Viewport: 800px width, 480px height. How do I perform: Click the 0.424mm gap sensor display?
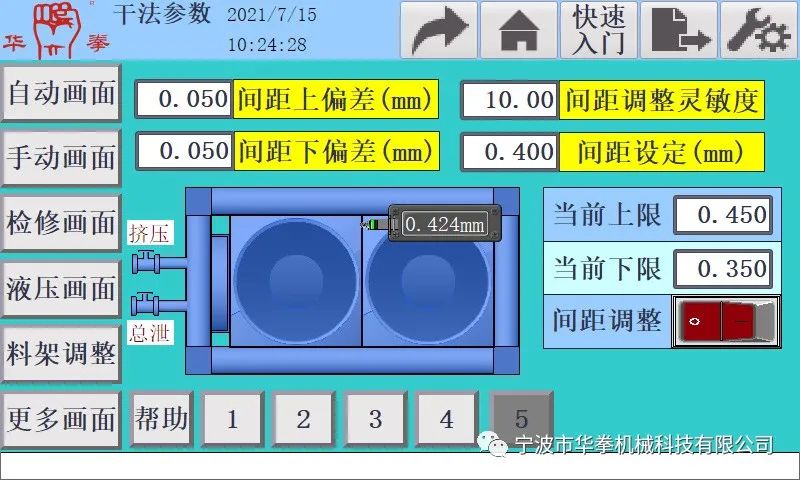tap(444, 223)
